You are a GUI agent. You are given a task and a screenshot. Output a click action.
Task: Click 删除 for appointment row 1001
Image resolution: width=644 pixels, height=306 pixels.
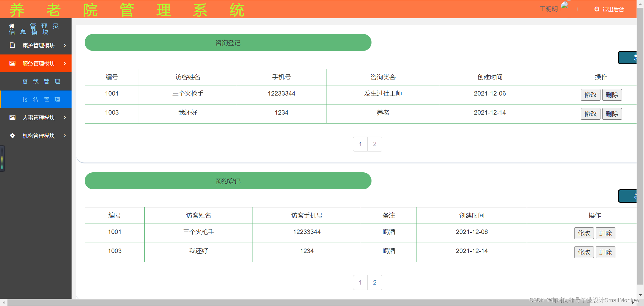(x=605, y=233)
